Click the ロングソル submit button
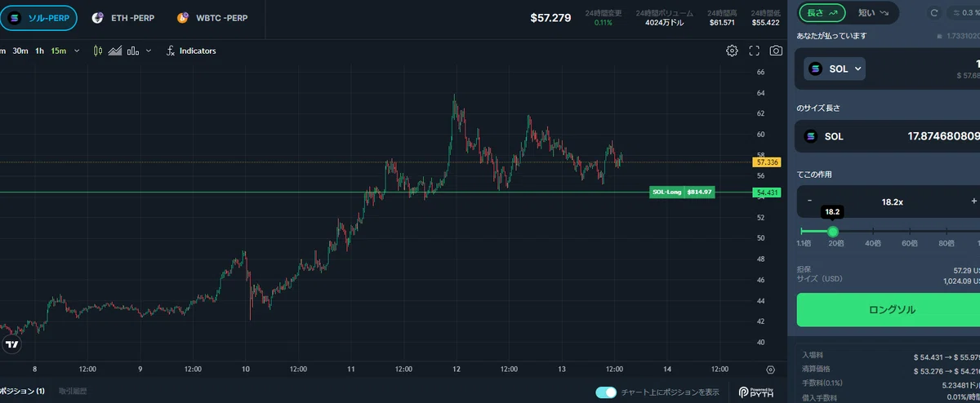980x403 pixels. coord(889,310)
